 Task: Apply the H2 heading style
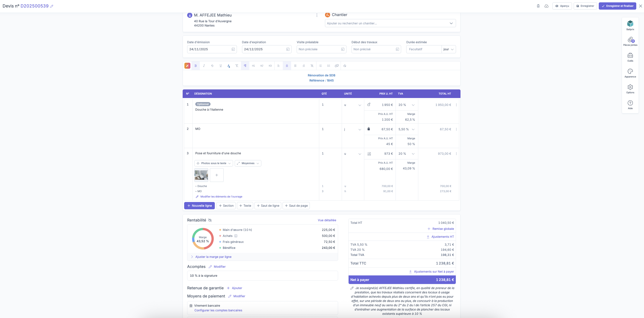tap(262, 66)
